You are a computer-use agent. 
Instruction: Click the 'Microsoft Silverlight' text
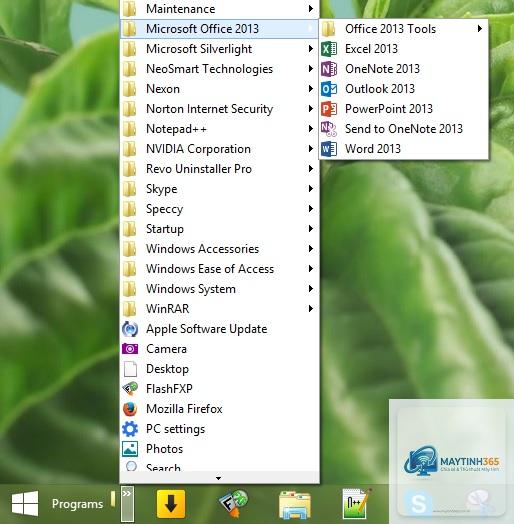click(199, 49)
